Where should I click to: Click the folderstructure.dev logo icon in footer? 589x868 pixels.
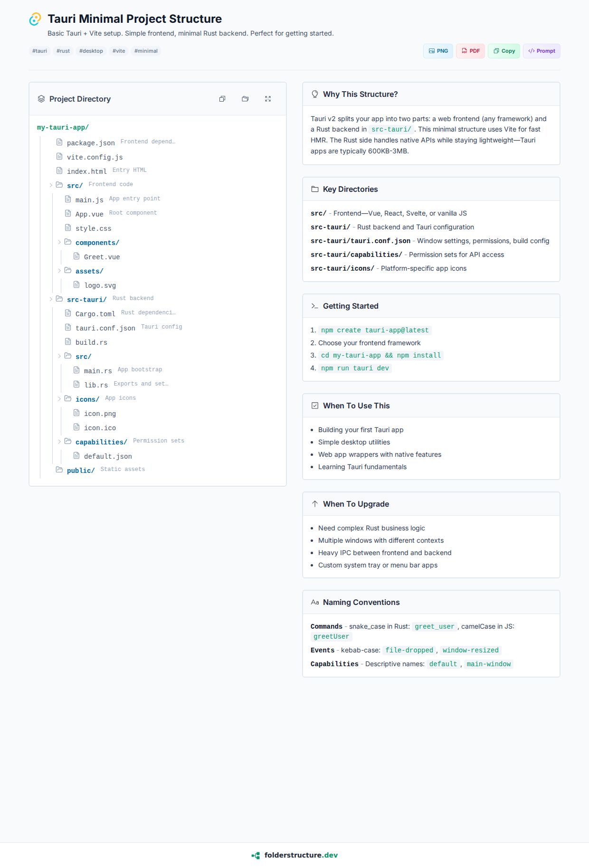click(256, 855)
